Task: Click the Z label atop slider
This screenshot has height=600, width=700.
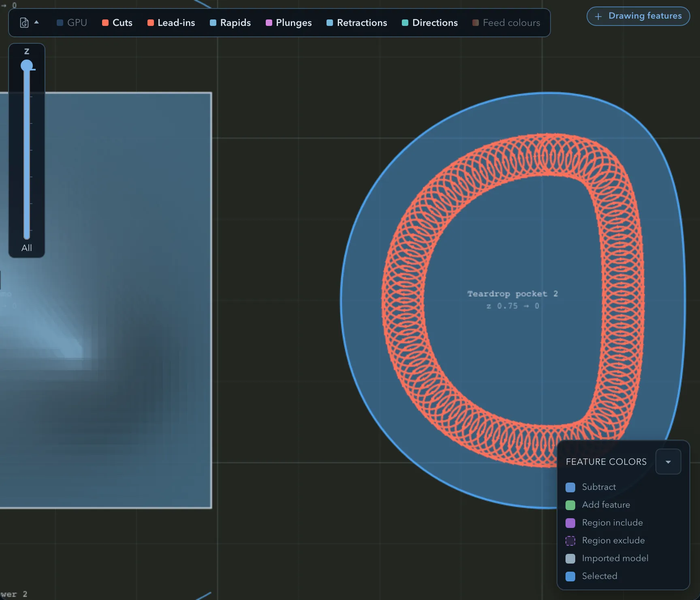Action: click(x=27, y=51)
